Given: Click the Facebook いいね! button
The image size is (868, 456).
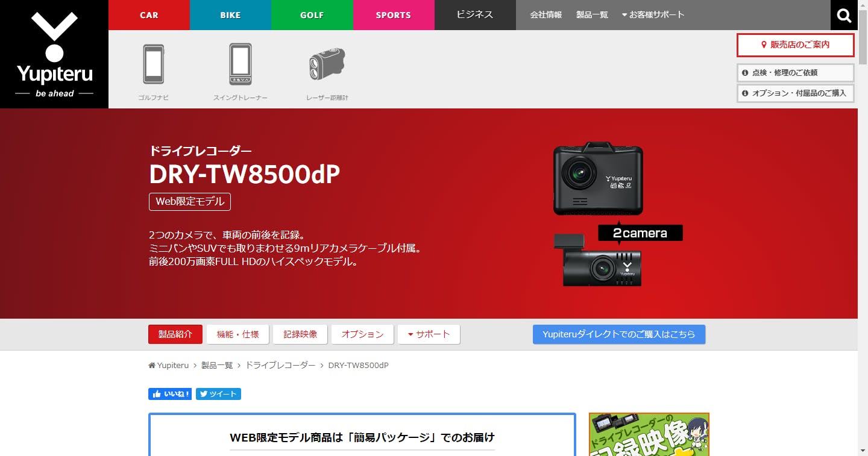Looking at the screenshot, I should coord(170,394).
